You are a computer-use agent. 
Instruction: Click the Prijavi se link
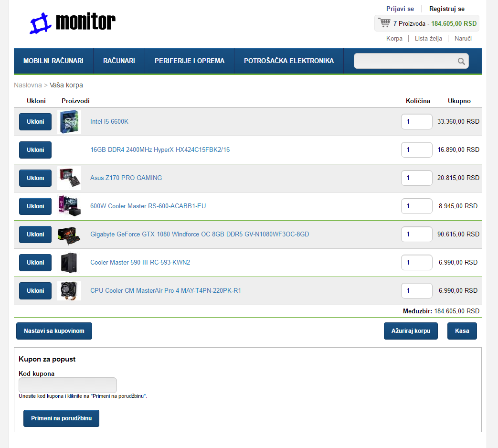(x=400, y=9)
